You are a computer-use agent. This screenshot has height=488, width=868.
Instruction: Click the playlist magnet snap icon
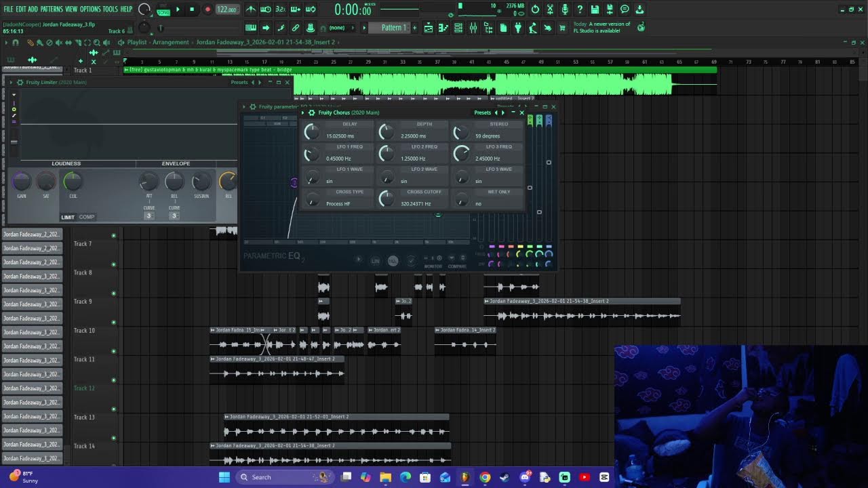pyautogui.click(x=16, y=42)
